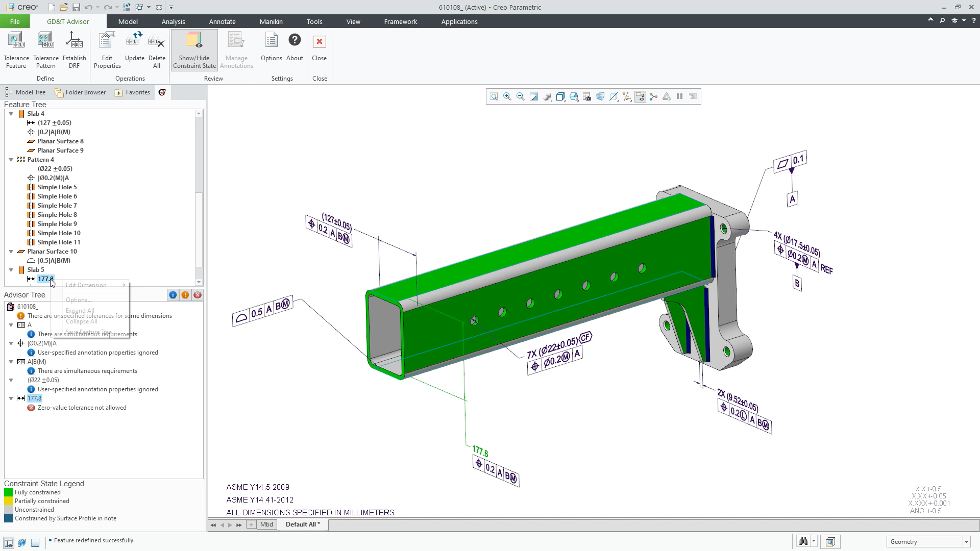
Task: Click the Partially constrained yellow swatch
Action: coord(8,501)
